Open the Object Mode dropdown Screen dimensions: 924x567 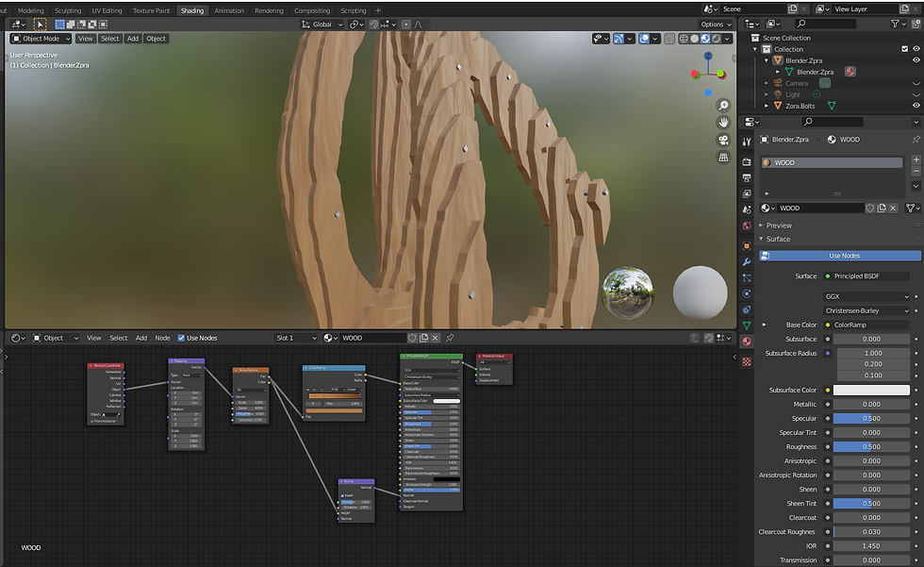(x=41, y=39)
